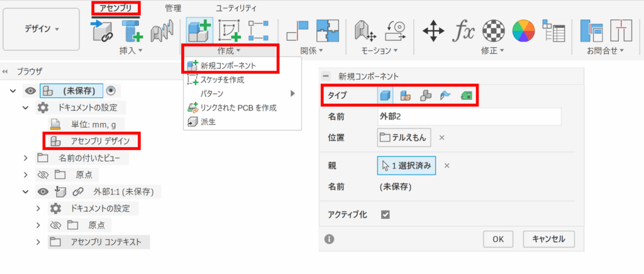This screenshot has width=644, height=274.
Task: Click the bolt insert fastener toolbar icon
Action: coord(133,30)
